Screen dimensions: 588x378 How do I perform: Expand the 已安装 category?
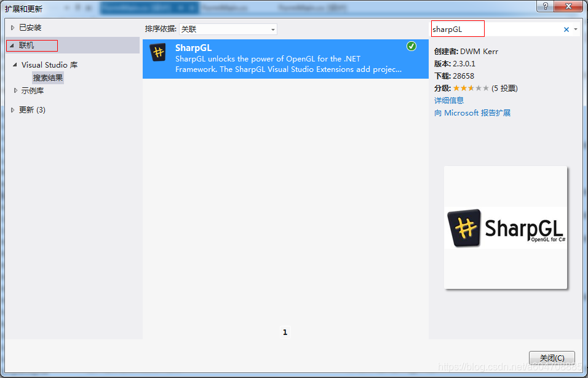point(12,28)
